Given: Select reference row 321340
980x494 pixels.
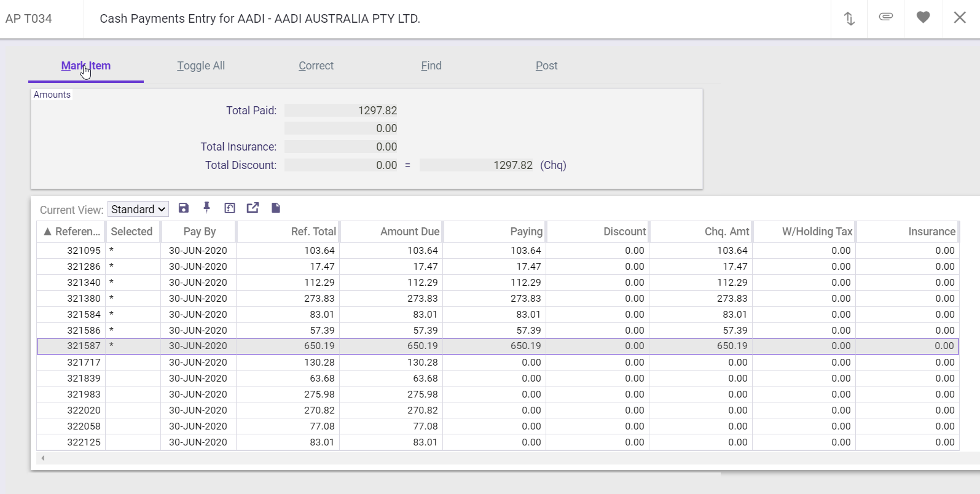Looking at the screenshot, I should coord(498,283).
